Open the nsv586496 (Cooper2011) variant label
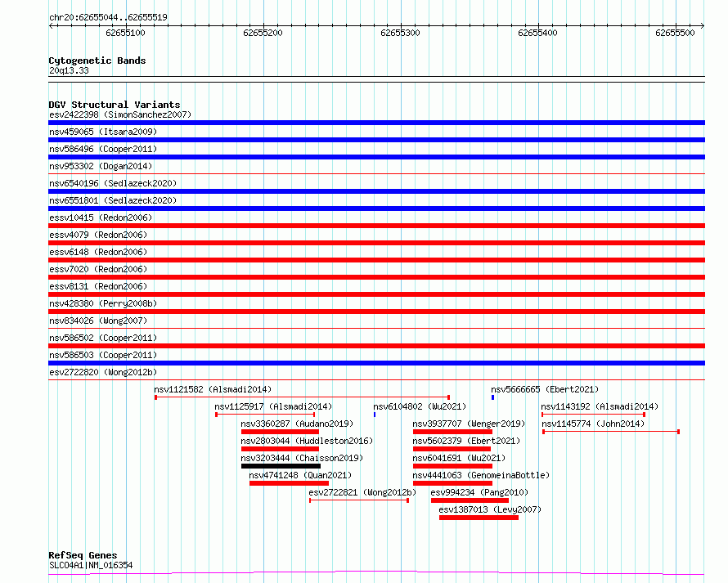Screen dimensions: 728x583 point(103,149)
